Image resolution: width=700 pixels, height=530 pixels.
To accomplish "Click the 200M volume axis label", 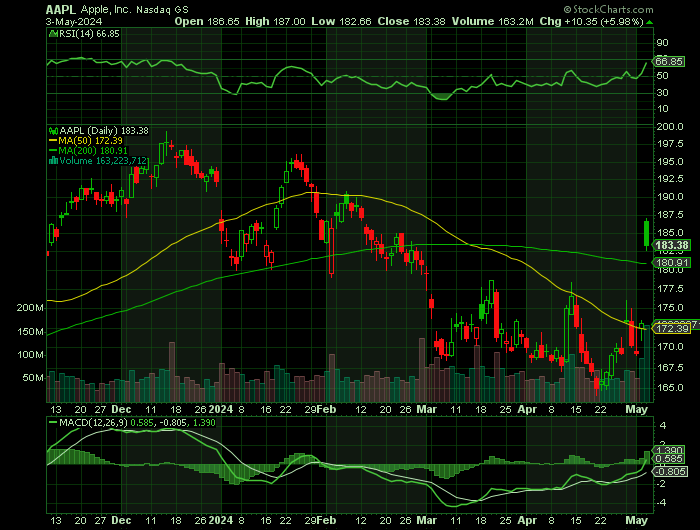I will pyautogui.click(x=30, y=308).
